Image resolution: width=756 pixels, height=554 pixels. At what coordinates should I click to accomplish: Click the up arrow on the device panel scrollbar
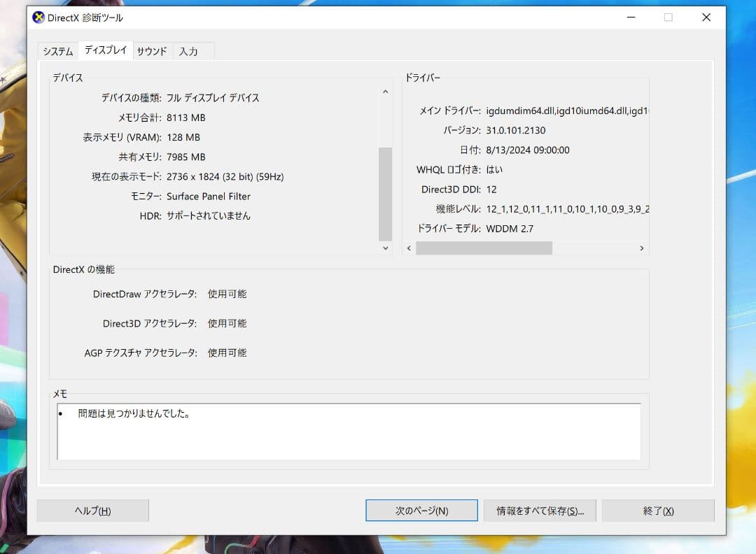[385, 91]
